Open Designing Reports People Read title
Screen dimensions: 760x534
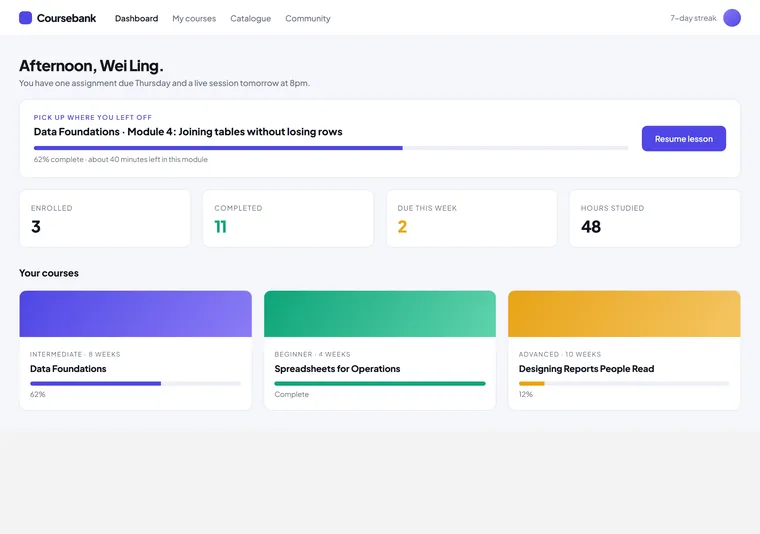pyautogui.click(x=586, y=369)
